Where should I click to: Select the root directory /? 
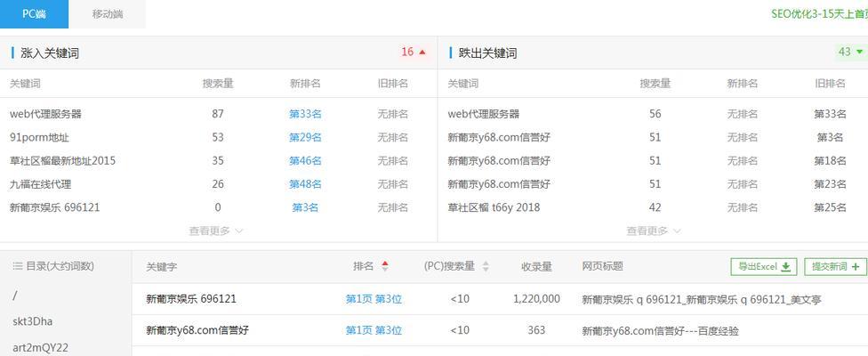(x=14, y=295)
